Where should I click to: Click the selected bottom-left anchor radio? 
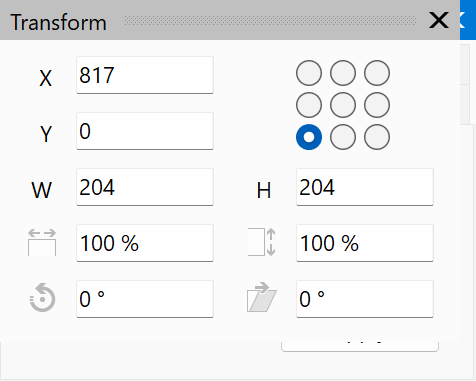pos(309,137)
